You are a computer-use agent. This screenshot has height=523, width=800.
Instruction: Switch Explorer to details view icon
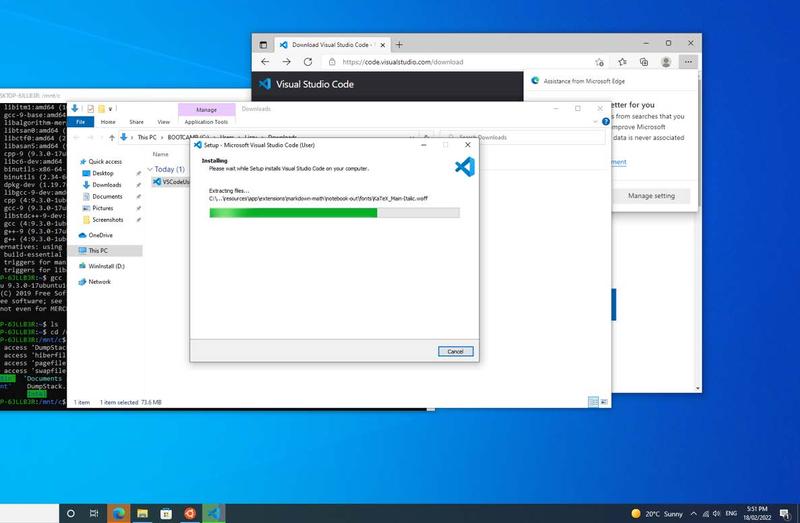tap(593, 402)
